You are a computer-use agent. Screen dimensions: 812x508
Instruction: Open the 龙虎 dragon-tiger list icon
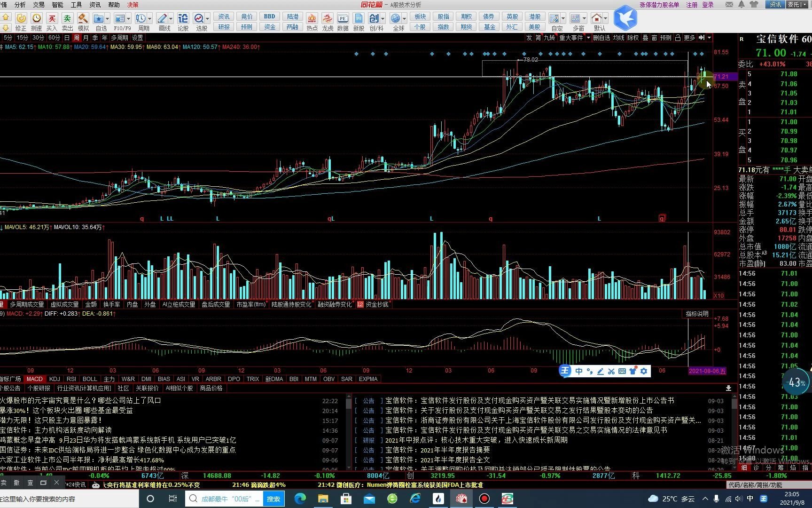[x=328, y=18]
